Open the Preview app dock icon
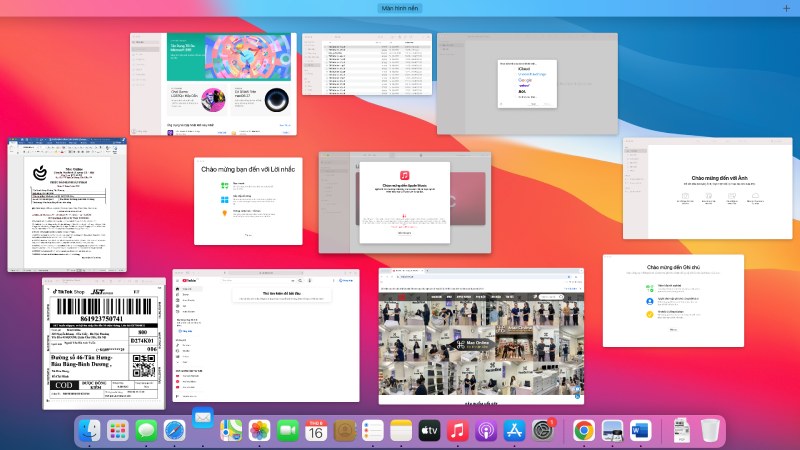800x450 pixels. (x=612, y=431)
